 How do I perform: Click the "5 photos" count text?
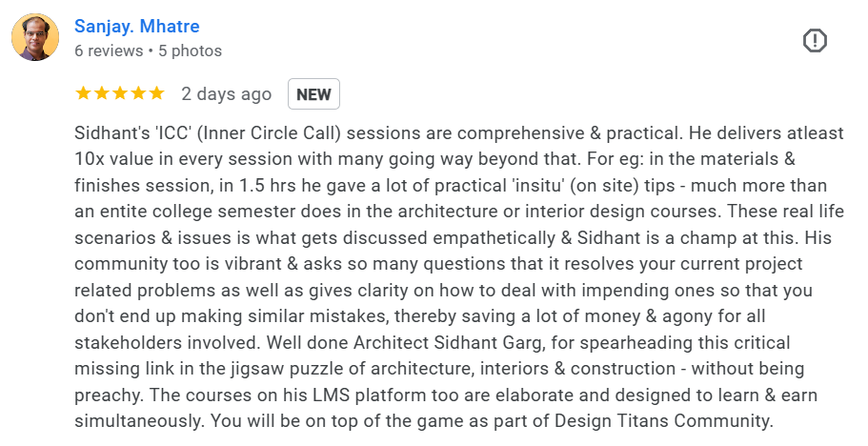(187, 51)
